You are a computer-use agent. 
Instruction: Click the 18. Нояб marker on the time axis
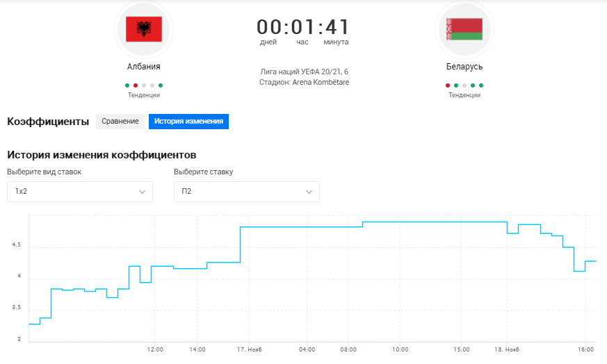507,349
